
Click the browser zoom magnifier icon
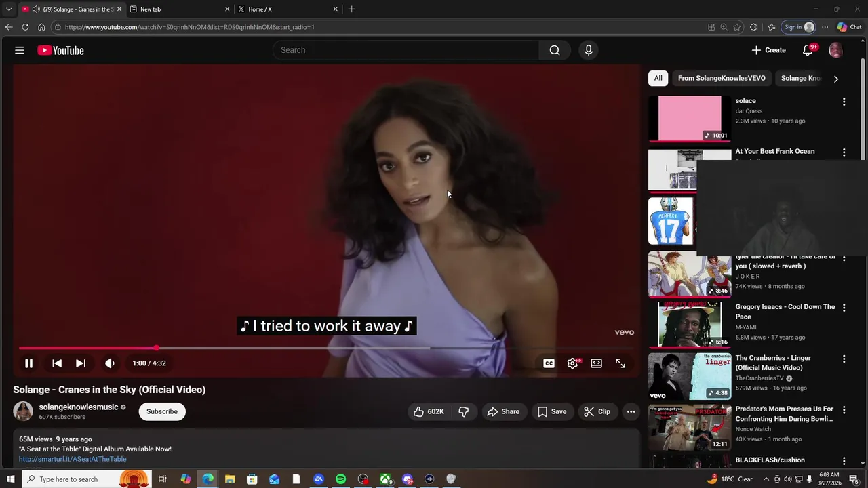(724, 27)
